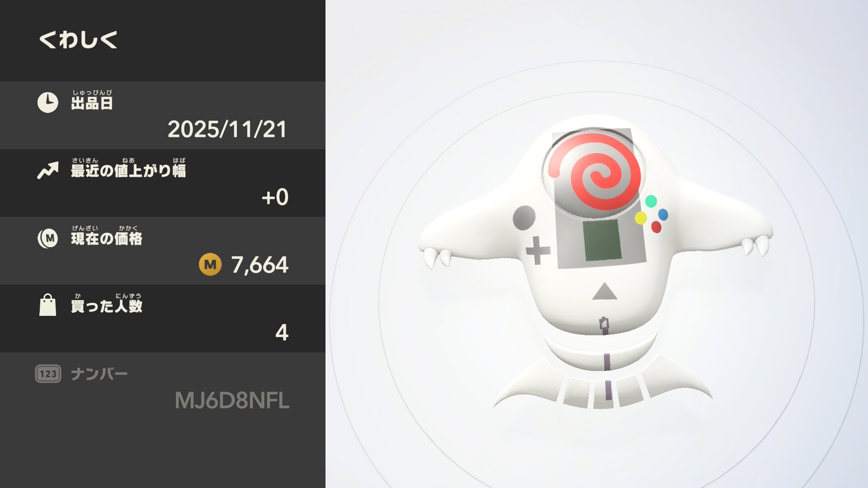This screenshot has width=868, height=488.
Task: Select the 出品日 date row
Action: pyautogui.click(x=163, y=115)
